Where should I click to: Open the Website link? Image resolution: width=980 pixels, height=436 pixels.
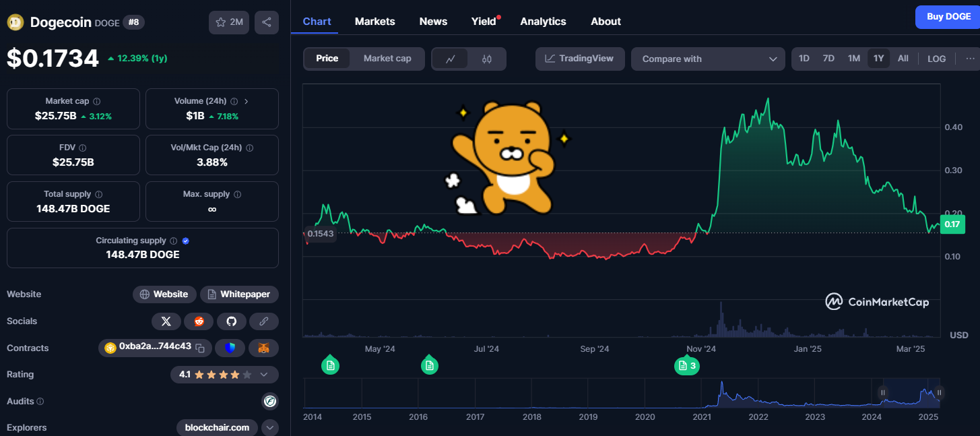[165, 294]
